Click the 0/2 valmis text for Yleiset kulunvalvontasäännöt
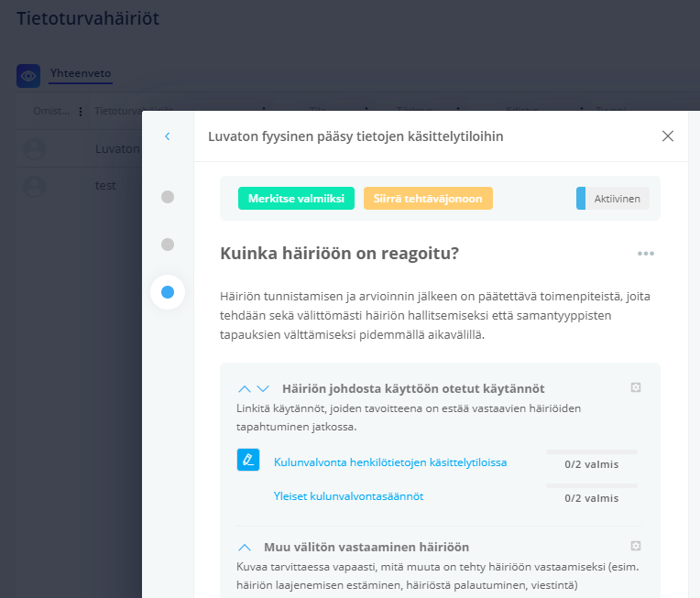 [592, 498]
